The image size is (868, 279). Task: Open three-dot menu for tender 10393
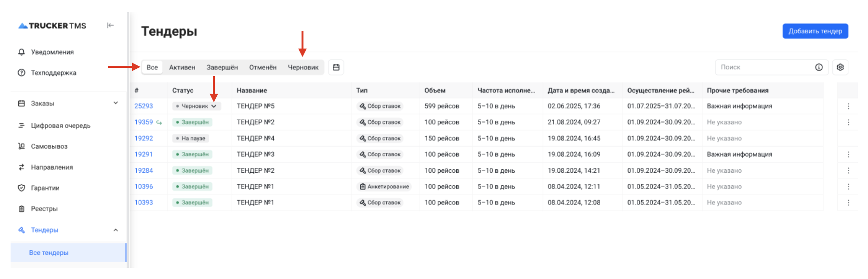848,203
